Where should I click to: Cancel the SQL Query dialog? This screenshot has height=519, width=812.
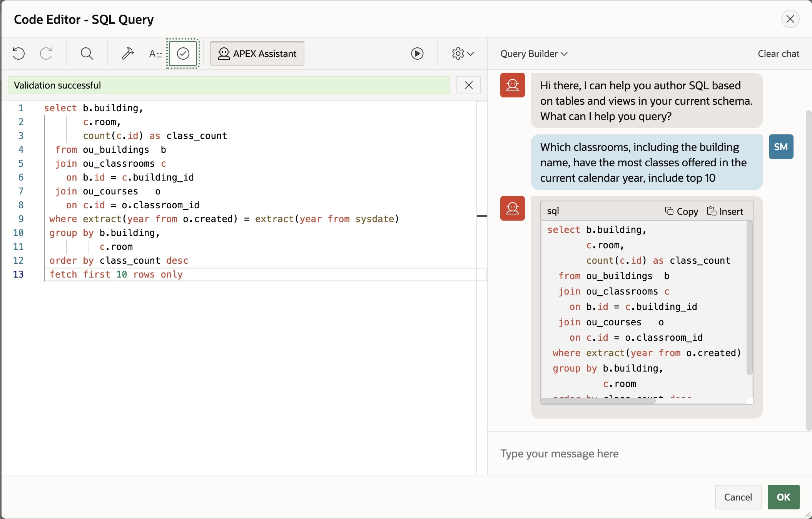tap(738, 497)
